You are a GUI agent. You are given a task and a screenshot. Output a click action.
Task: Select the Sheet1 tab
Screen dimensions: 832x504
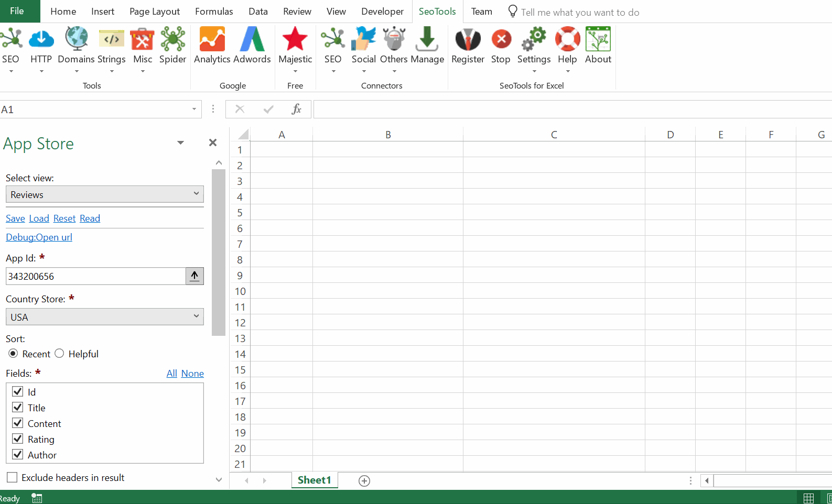click(x=315, y=480)
